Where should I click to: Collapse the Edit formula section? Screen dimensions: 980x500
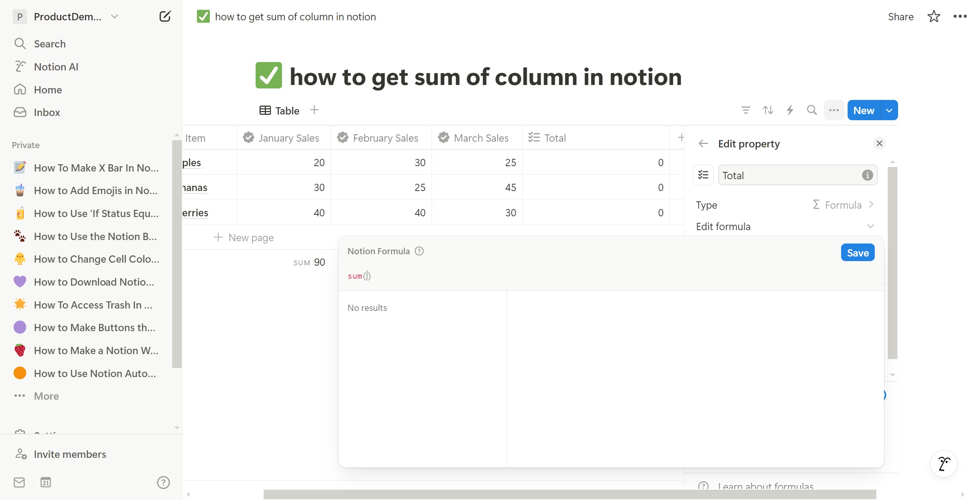point(871,226)
